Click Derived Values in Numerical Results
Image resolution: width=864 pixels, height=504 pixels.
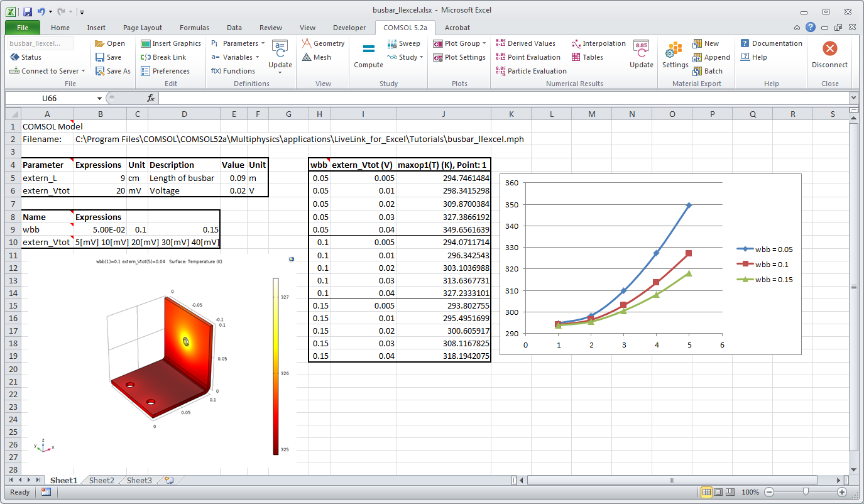pyautogui.click(x=525, y=43)
